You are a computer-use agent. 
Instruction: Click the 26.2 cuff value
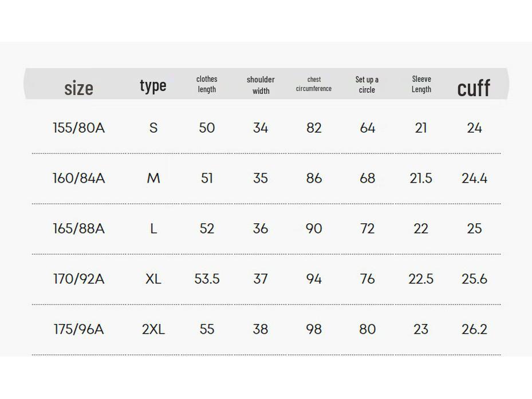coord(474,329)
